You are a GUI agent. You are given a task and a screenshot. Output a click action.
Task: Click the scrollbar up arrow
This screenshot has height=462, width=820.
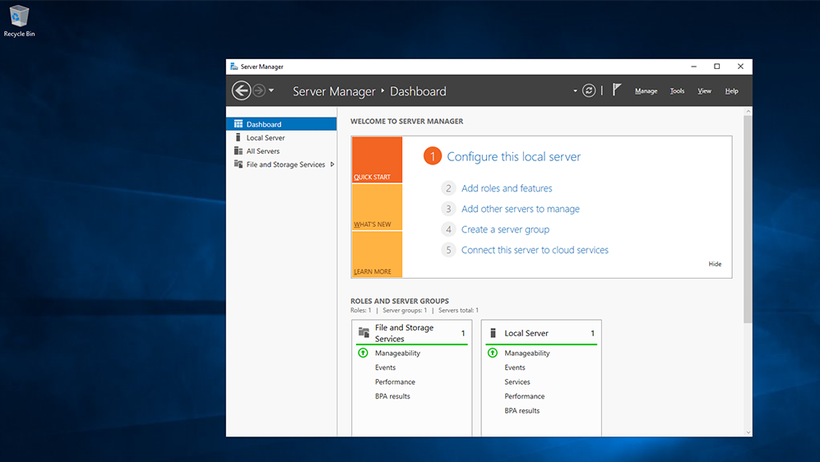pyautogui.click(x=748, y=111)
